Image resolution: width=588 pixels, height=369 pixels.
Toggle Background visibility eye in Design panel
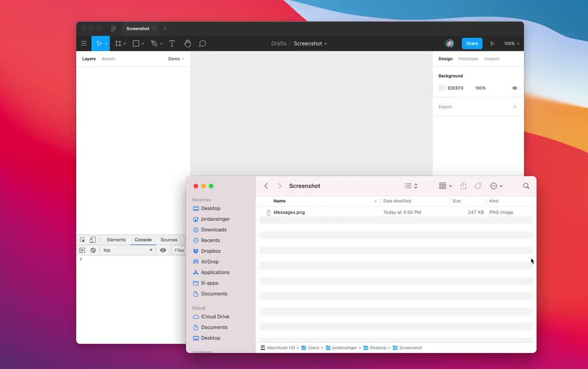pyautogui.click(x=515, y=88)
